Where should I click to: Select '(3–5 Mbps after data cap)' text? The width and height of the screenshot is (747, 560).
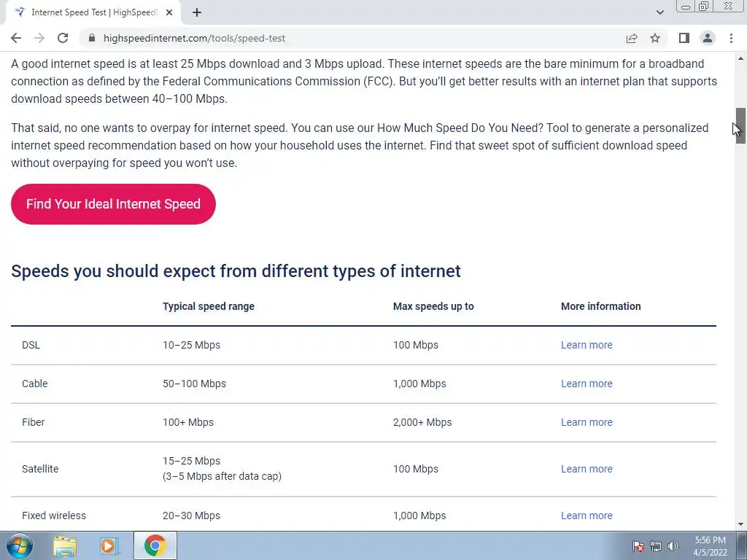pyautogui.click(x=222, y=476)
